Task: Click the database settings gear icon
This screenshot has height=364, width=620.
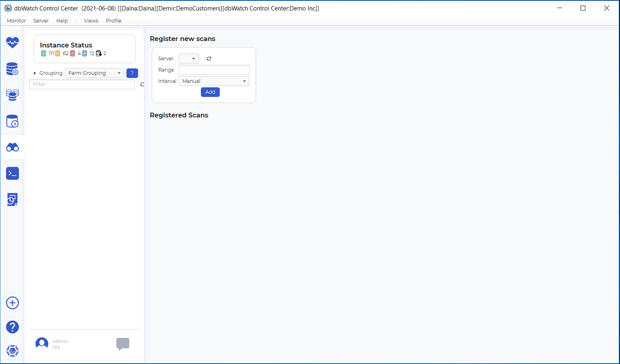Action: [x=12, y=69]
